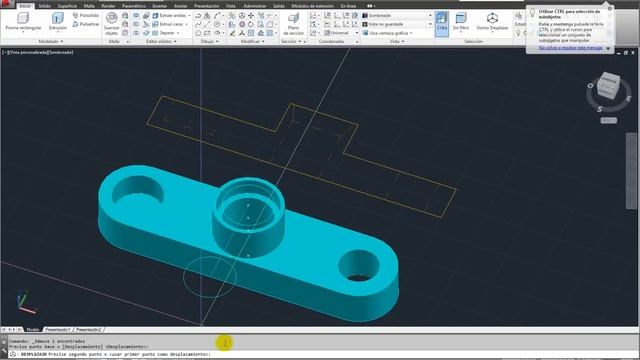Click the S compass direction on ViewCube
Screen dimensions: 640x360
point(600,109)
